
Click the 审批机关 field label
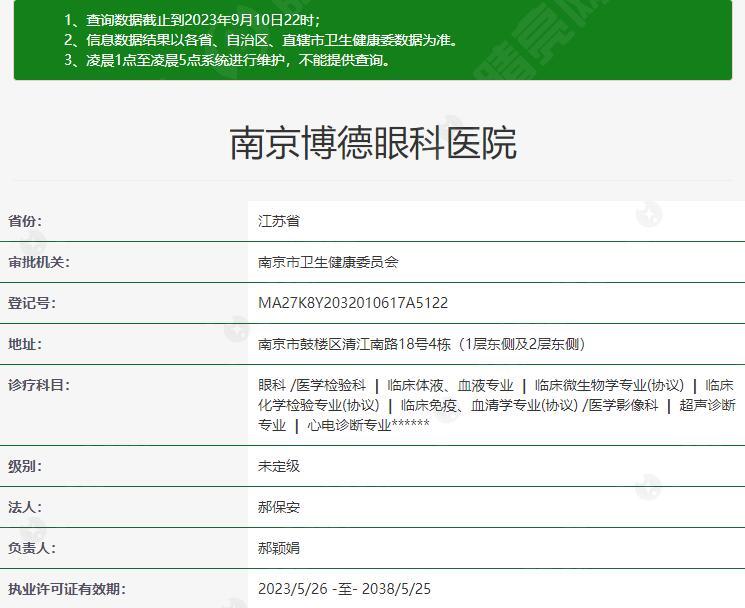38,262
